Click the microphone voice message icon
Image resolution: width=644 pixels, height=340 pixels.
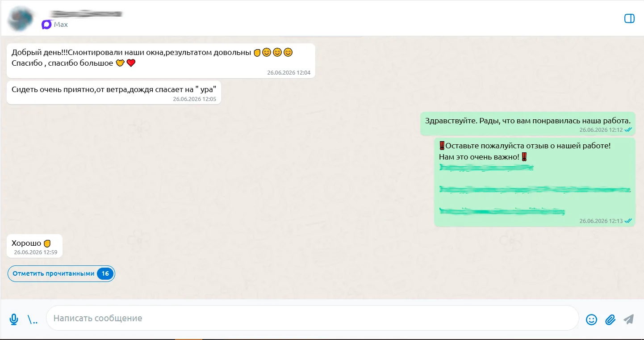tap(14, 319)
